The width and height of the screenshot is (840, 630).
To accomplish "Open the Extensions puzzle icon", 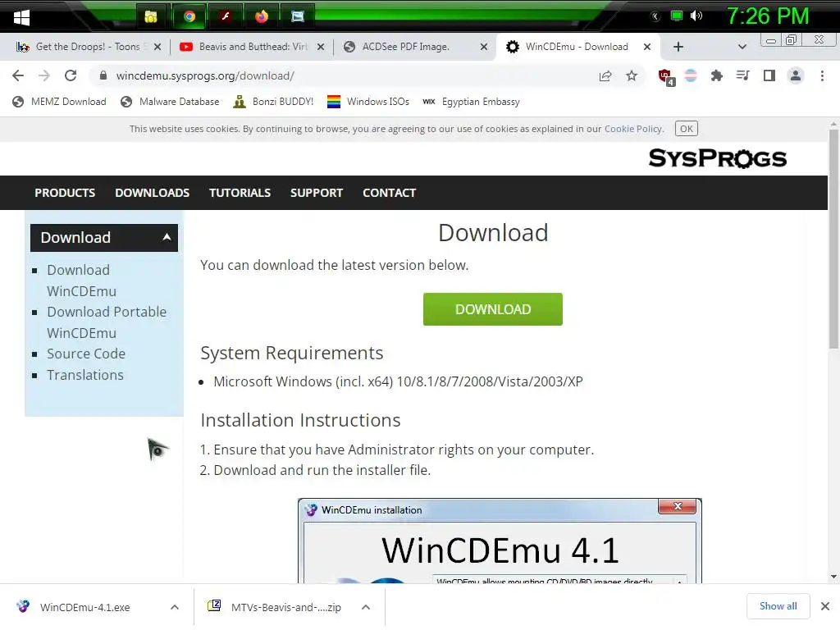I will click(x=717, y=75).
